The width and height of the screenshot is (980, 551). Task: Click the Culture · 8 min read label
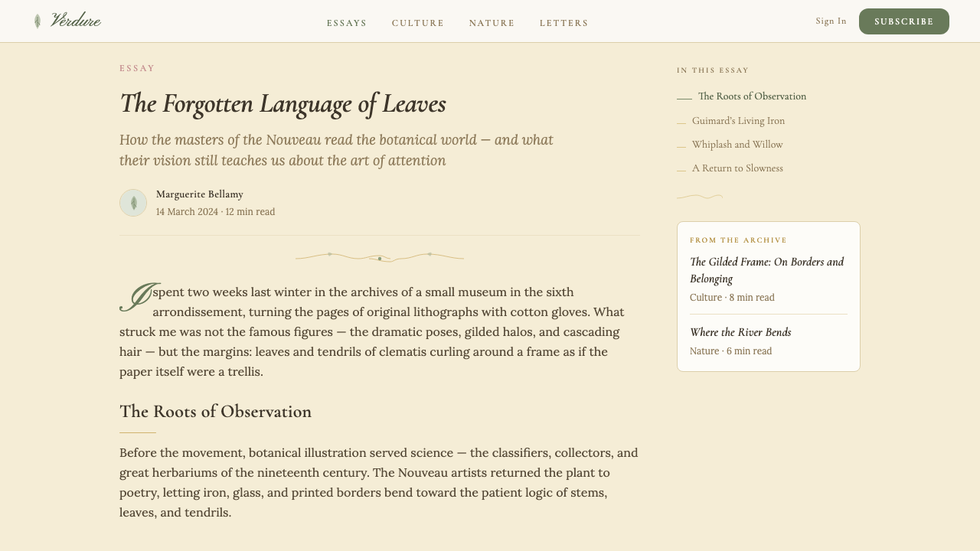[732, 298]
